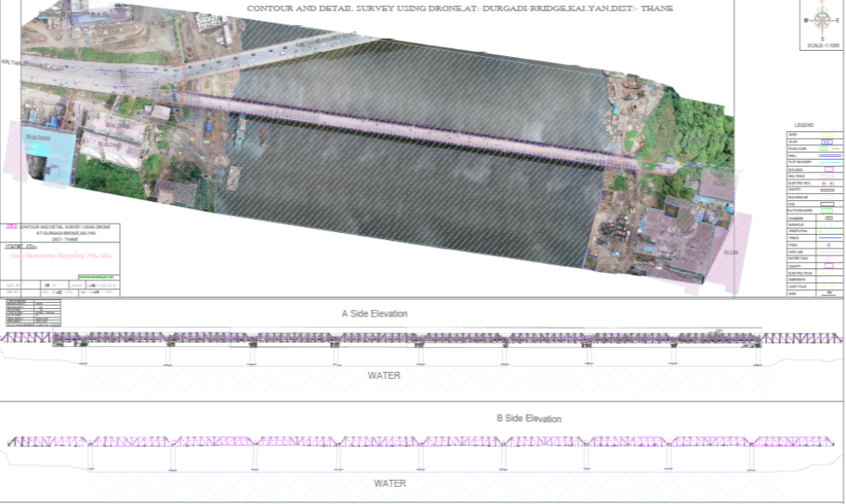
Task: Select the pink Building color swatch
Action: [x=829, y=169]
